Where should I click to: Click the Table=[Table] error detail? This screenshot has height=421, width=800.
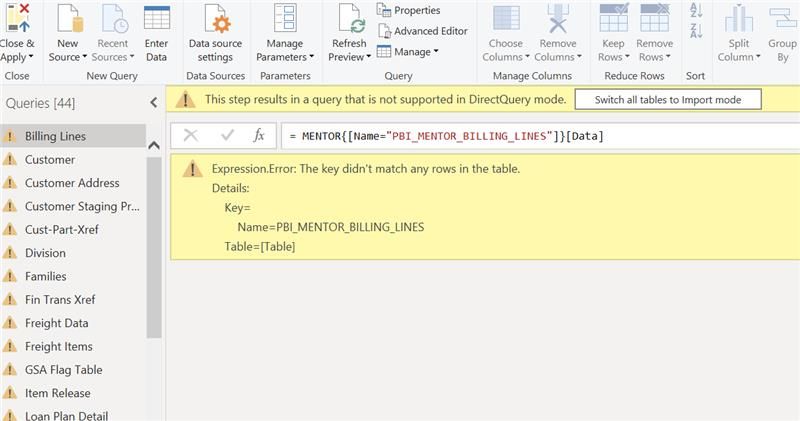coord(260,247)
